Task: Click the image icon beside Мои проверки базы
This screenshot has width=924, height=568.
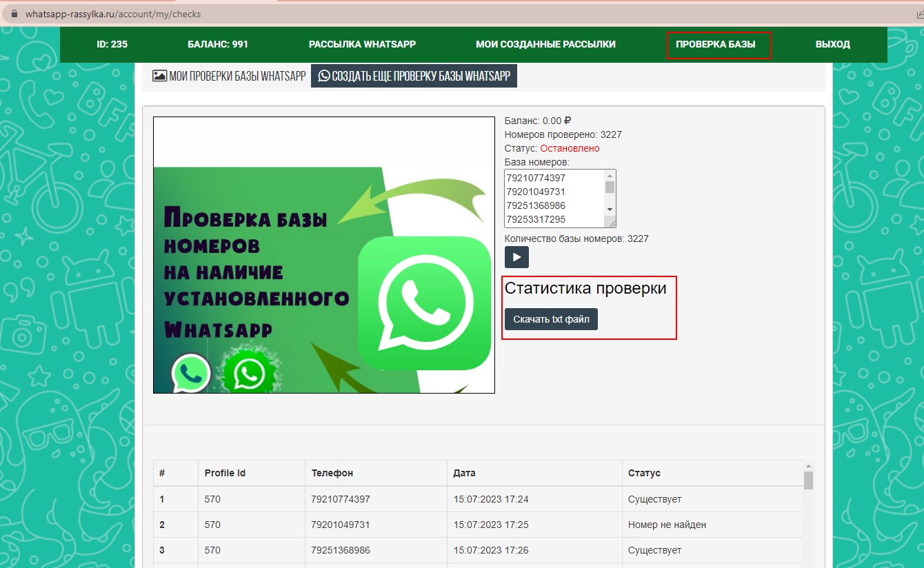Action: point(159,76)
